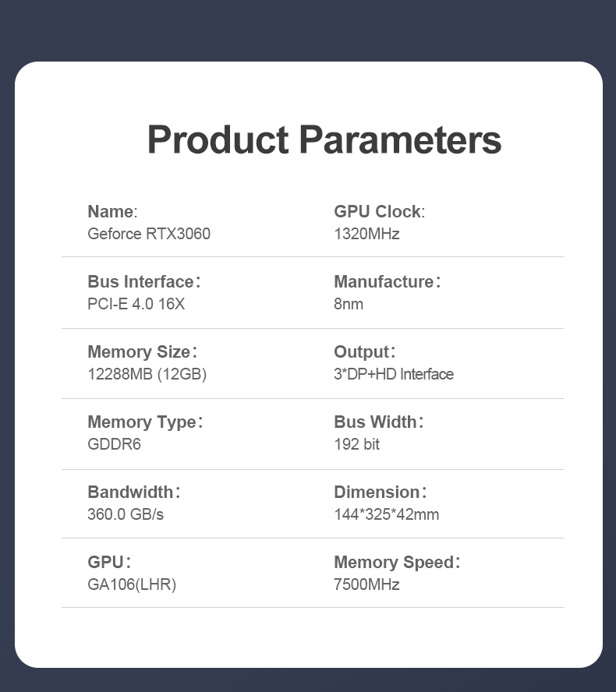Click the GA106(LHR) GPU value
This screenshot has height=692, width=616.
pos(132,584)
